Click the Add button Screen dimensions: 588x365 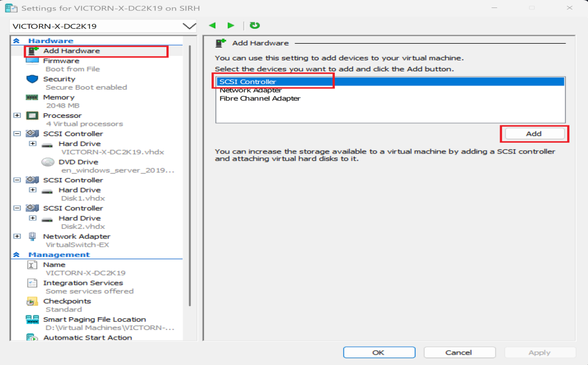tap(533, 133)
